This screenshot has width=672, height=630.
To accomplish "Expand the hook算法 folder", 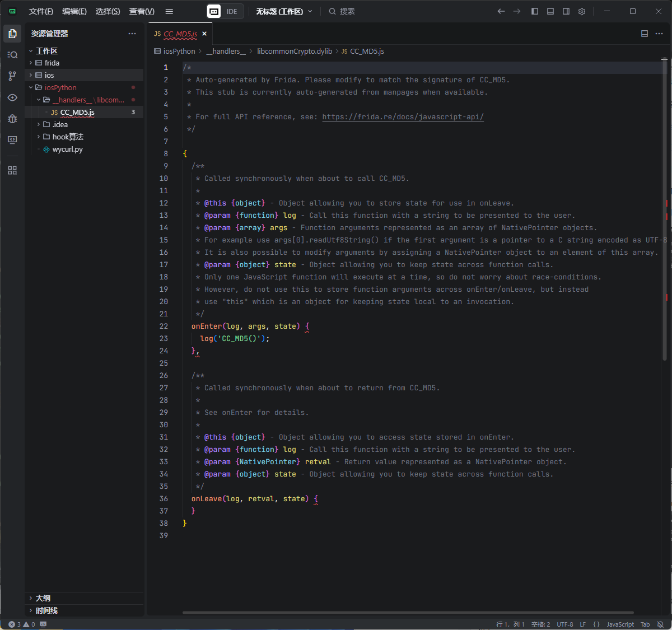I will (x=84, y=137).
